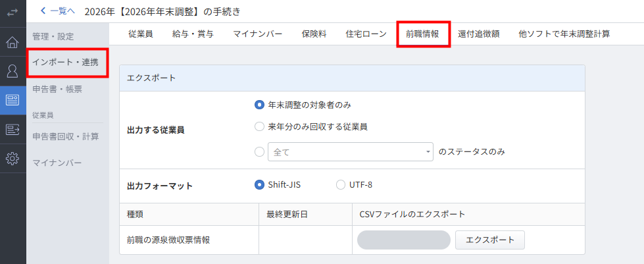
Task: Expand the 全て status dropdown
Action: [351, 151]
